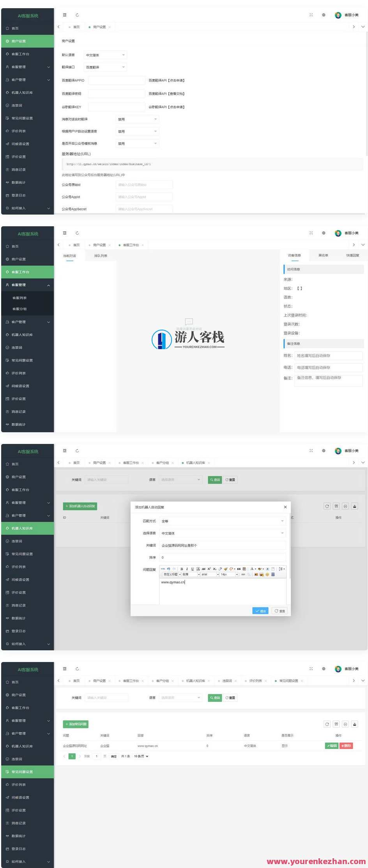368x868 pixels.
Task: Switch to the 黑名单 tab
Action: pos(323,256)
